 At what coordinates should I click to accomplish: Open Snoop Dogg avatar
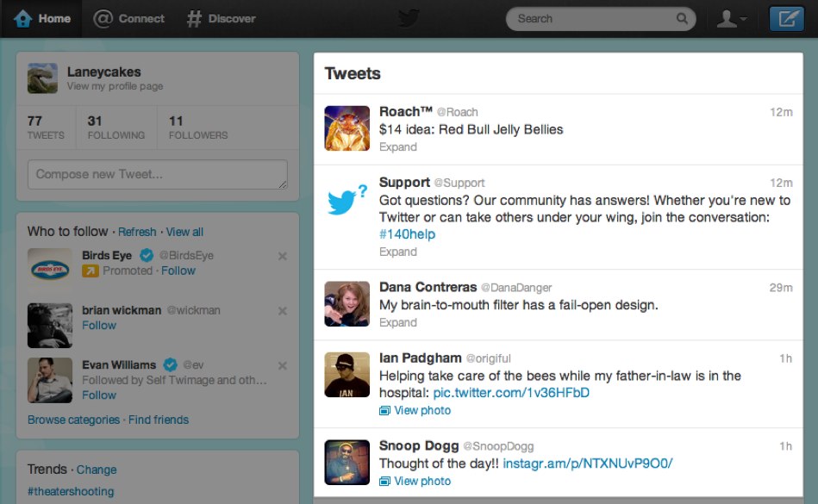(x=347, y=463)
